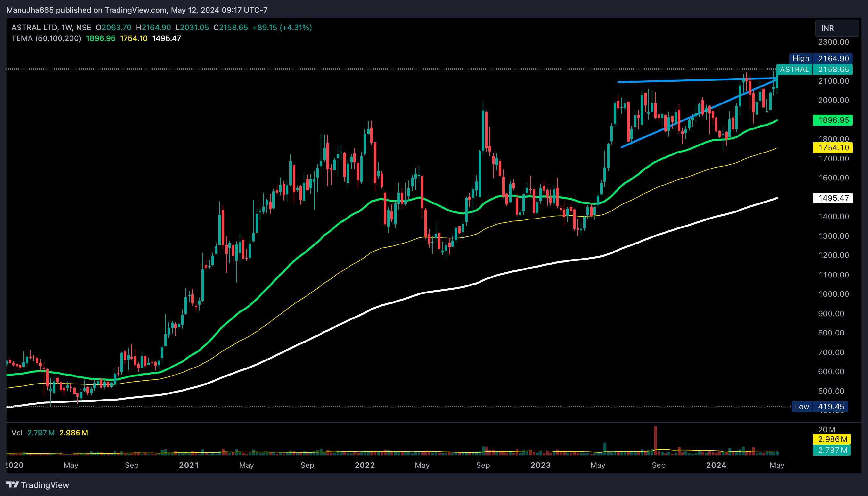Click the yellow volume value 2.986 M in legend
Screen dimensions: 868x496
click(74, 433)
